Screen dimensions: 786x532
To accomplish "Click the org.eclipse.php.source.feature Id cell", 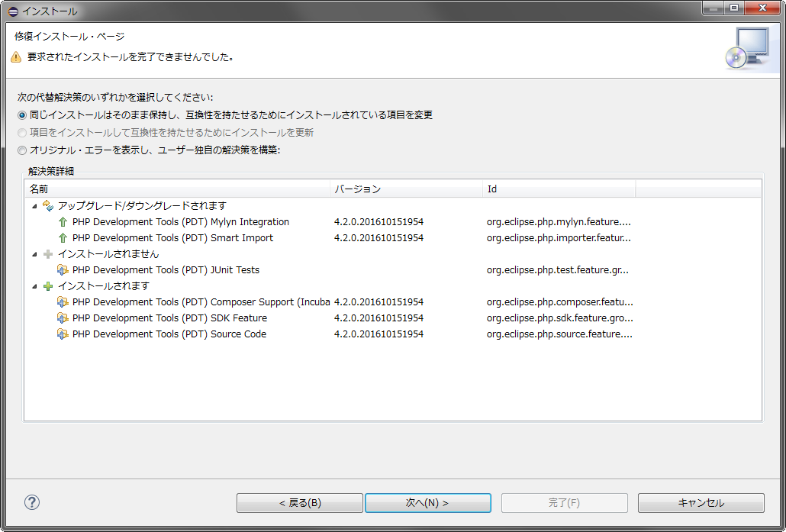I will pyautogui.click(x=559, y=334).
